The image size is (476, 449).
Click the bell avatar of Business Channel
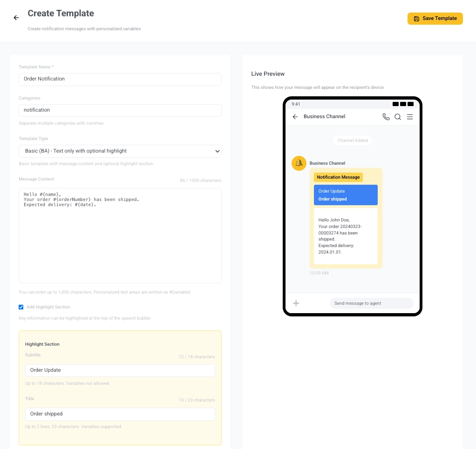click(299, 163)
